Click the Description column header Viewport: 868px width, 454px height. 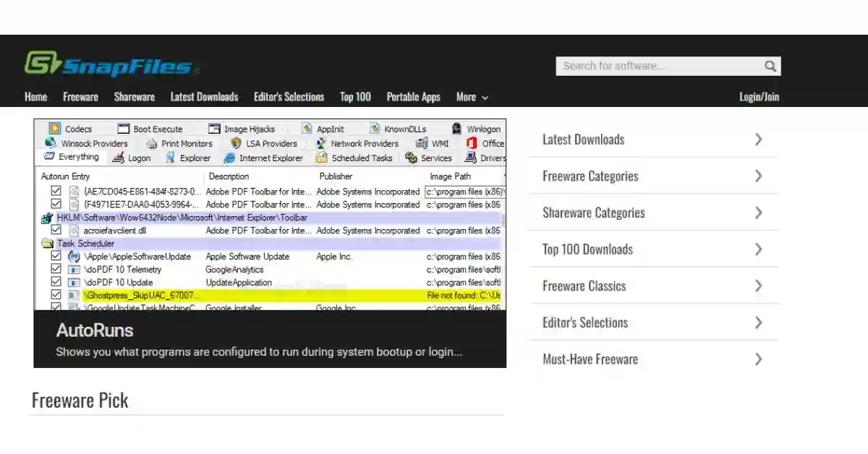pyautogui.click(x=229, y=176)
